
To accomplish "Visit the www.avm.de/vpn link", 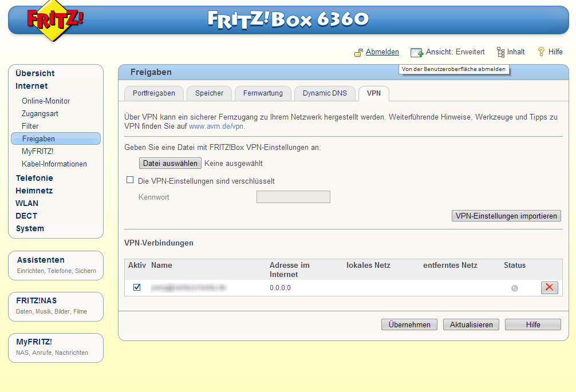I will click(x=216, y=126).
